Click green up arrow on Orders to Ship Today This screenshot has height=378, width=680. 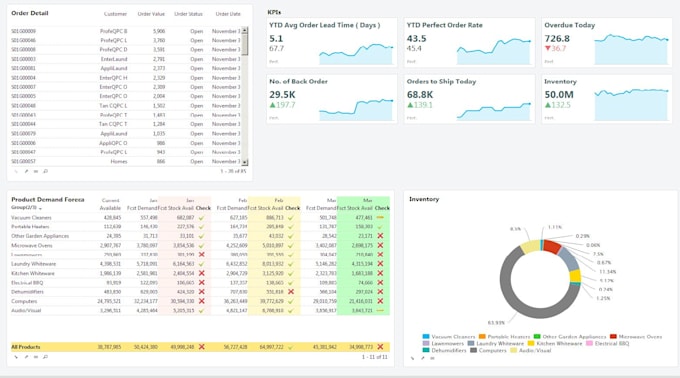tap(410, 105)
